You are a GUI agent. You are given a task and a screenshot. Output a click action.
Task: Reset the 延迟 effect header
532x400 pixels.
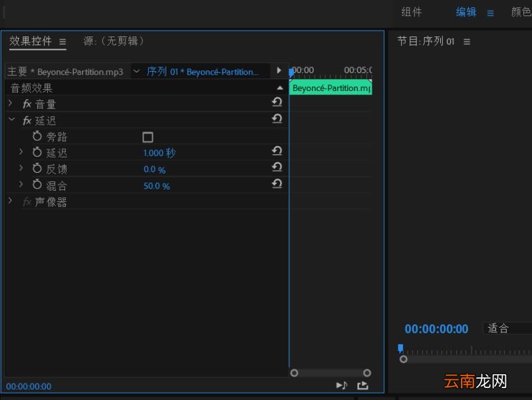(x=277, y=118)
